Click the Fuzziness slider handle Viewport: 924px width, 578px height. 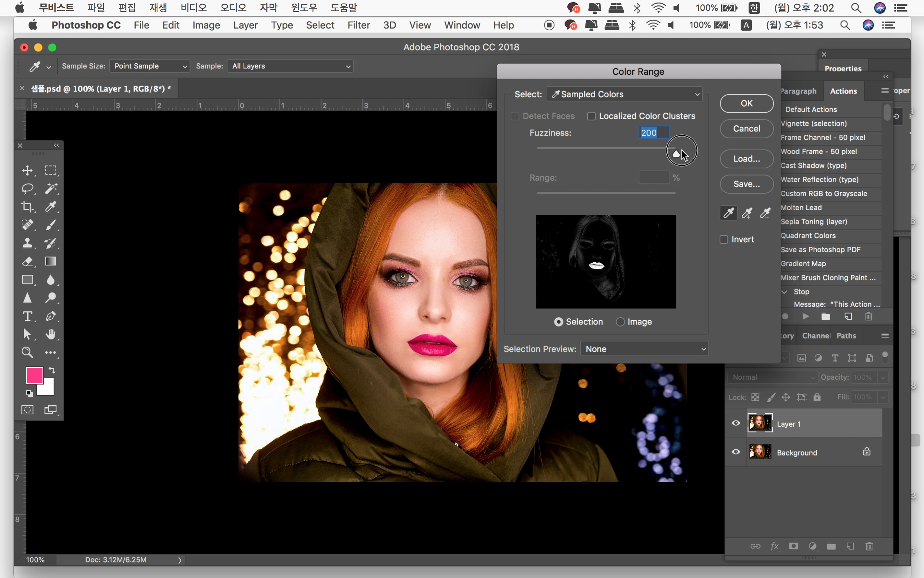(x=676, y=154)
